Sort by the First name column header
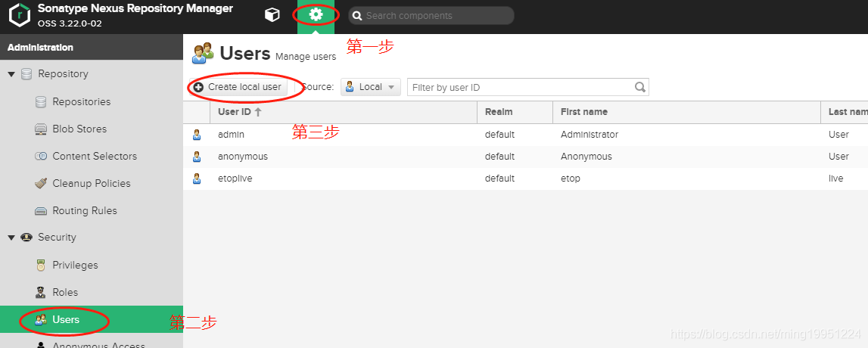The height and width of the screenshot is (348, 868). (686, 112)
